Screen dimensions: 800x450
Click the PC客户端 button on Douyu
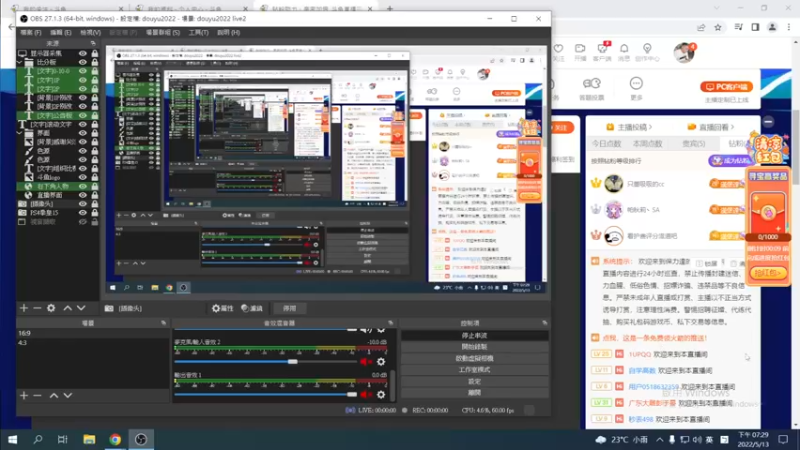727,87
